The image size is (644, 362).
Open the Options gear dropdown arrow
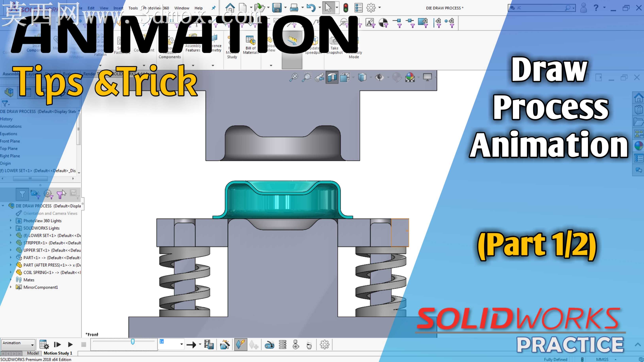click(379, 8)
